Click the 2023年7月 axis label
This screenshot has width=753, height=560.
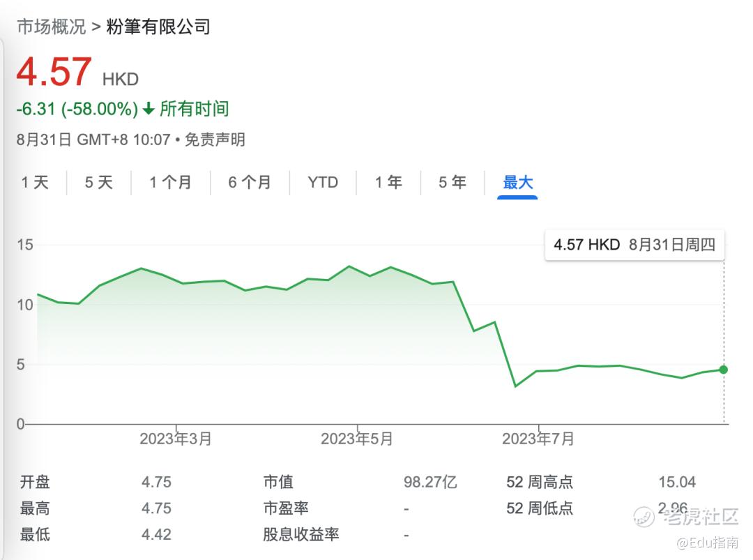pyautogui.click(x=538, y=439)
